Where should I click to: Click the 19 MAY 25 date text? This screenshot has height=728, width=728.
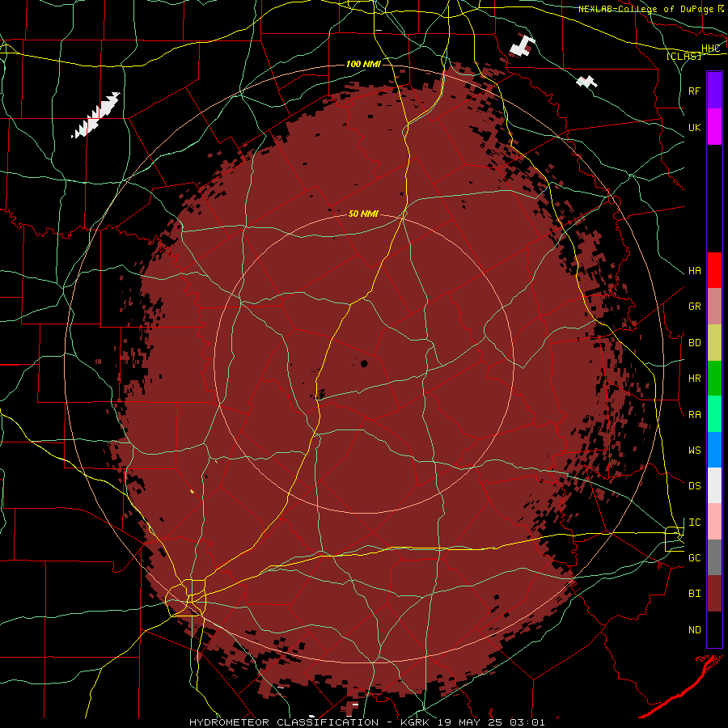tap(470, 722)
